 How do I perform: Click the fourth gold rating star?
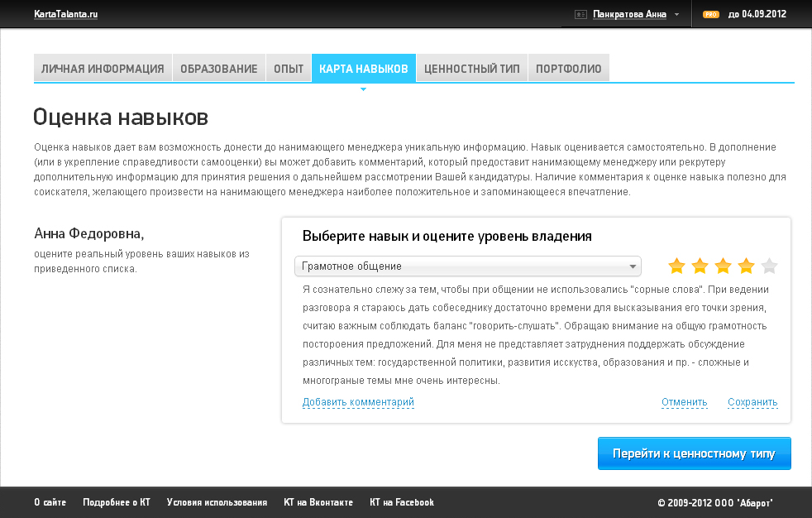746,266
